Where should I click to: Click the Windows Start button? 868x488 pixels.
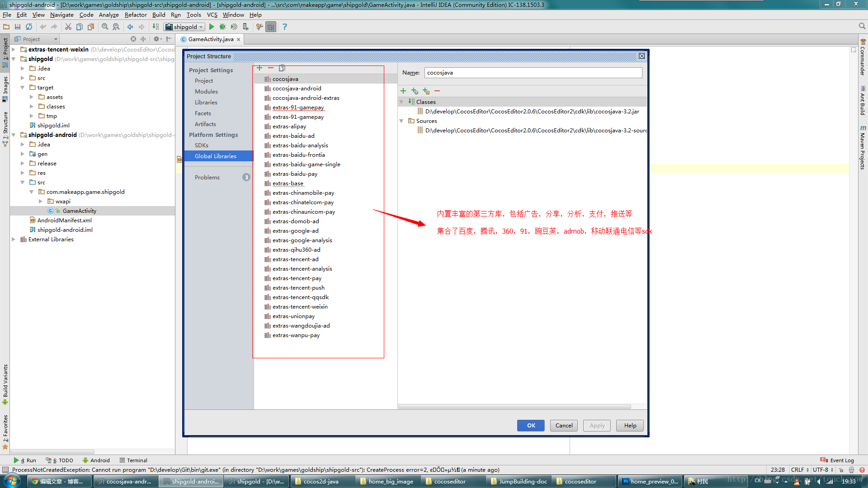click(x=12, y=481)
